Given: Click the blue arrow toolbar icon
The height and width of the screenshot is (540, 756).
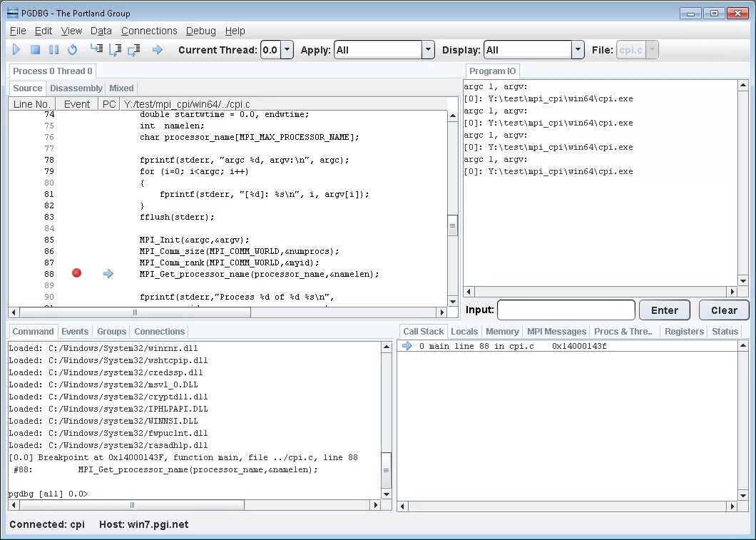Looking at the screenshot, I should click(x=157, y=50).
